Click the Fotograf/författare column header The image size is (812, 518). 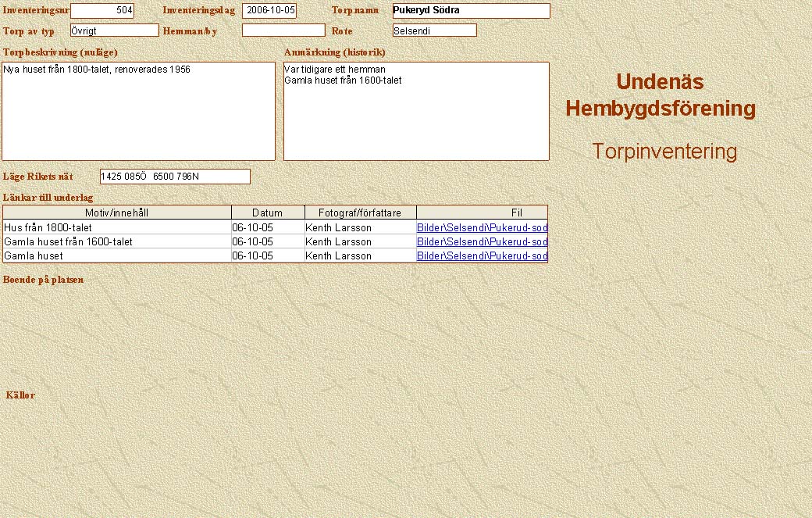point(360,213)
